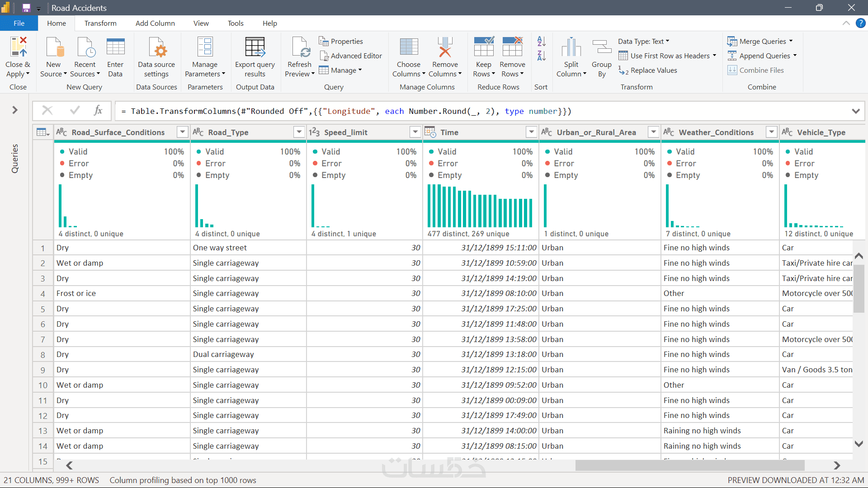Click the Close & Apply icon
Image resolution: width=868 pixels, height=488 pixels.
click(18, 47)
